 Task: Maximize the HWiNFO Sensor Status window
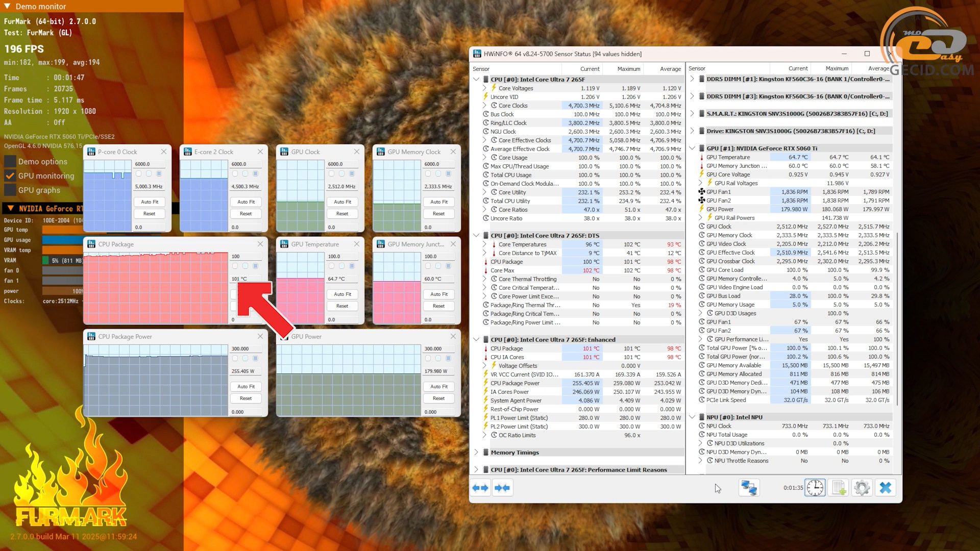pyautogui.click(x=867, y=54)
